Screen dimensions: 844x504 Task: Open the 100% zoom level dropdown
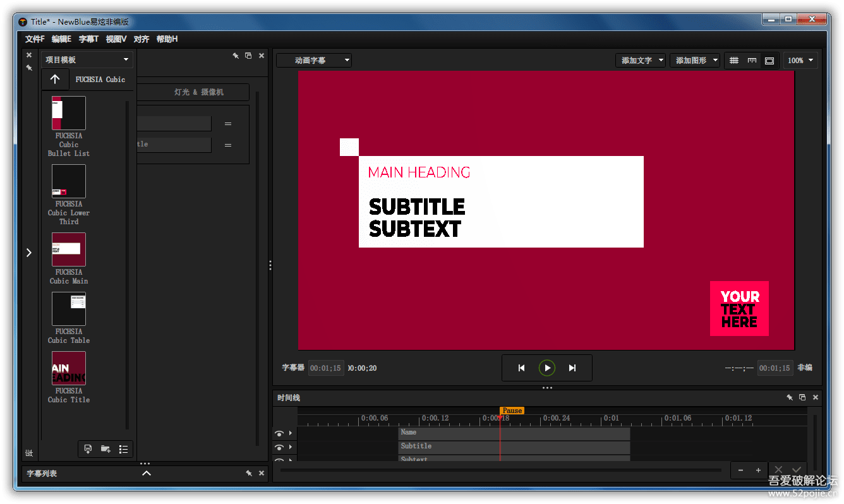[800, 61]
